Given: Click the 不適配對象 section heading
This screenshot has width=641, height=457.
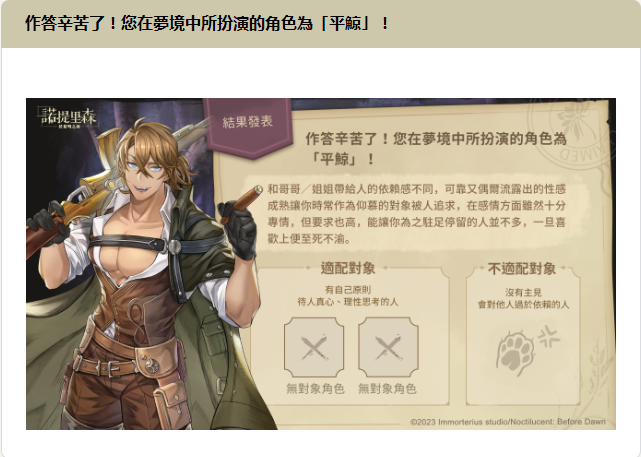Looking at the screenshot, I should (522, 269).
